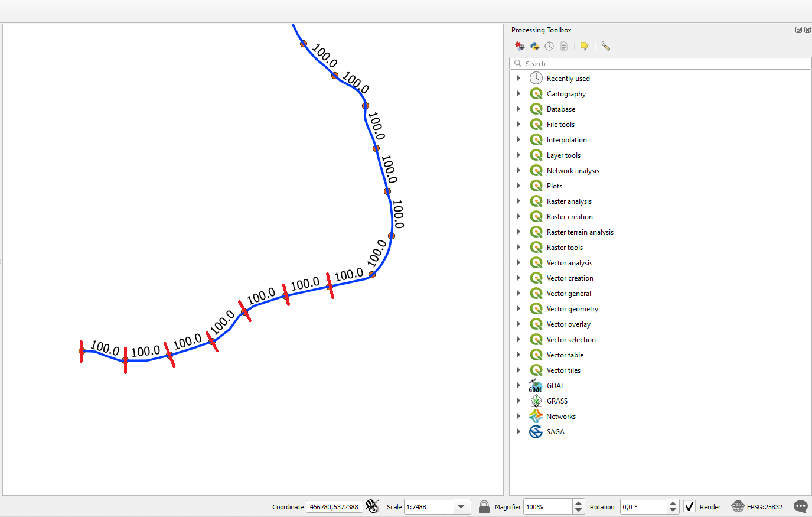This screenshot has width=812, height=517.
Task: Select Vector general tree item
Action: pyautogui.click(x=569, y=294)
